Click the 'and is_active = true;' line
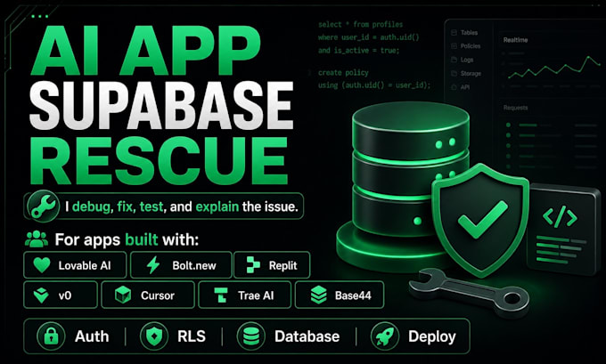Screen dimensions: 606x364 coord(358,50)
